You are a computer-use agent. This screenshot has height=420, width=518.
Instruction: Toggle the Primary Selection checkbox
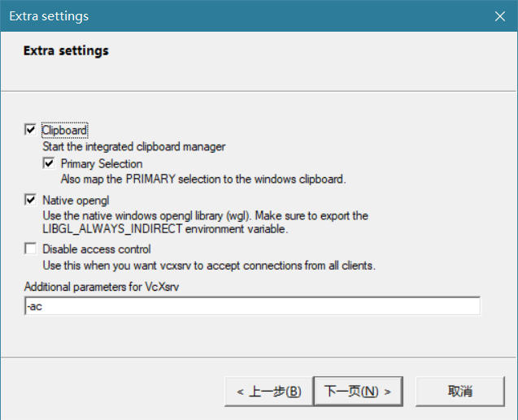[x=49, y=163]
